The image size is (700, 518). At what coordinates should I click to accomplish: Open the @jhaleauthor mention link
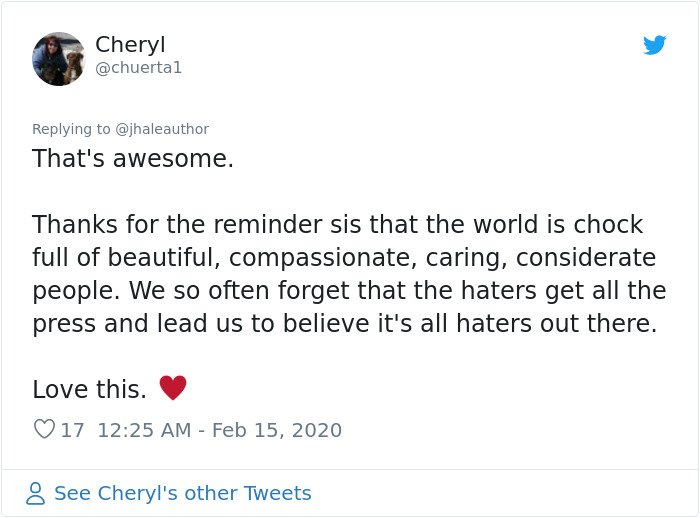pyautogui.click(x=163, y=129)
